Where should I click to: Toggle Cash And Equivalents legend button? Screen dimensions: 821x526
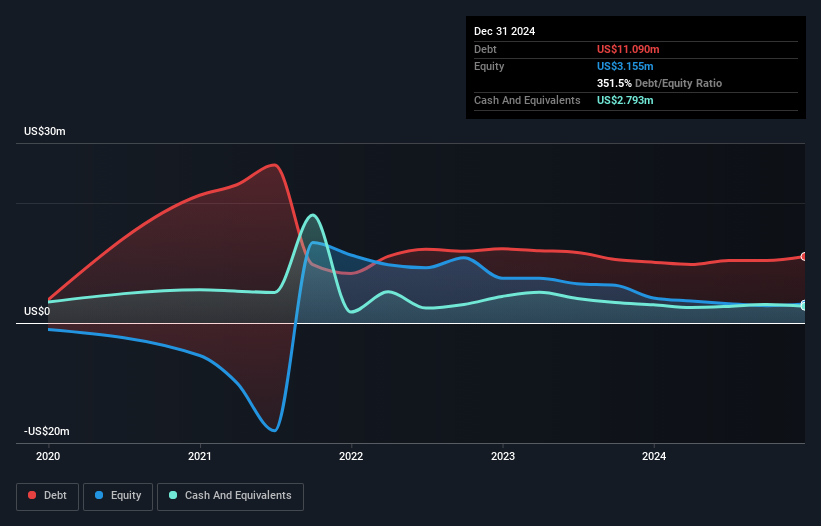[x=230, y=496]
